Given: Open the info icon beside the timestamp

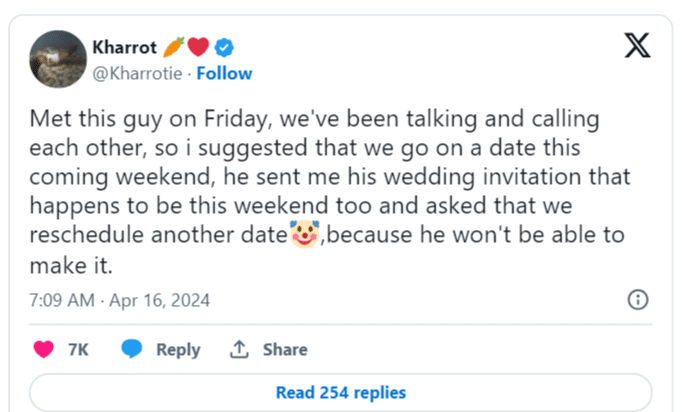Looking at the screenshot, I should (636, 300).
